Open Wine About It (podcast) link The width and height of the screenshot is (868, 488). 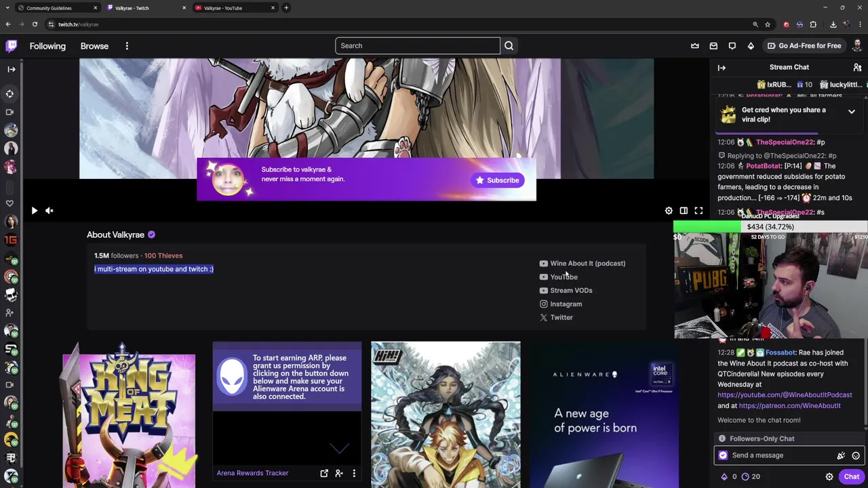(583, 263)
